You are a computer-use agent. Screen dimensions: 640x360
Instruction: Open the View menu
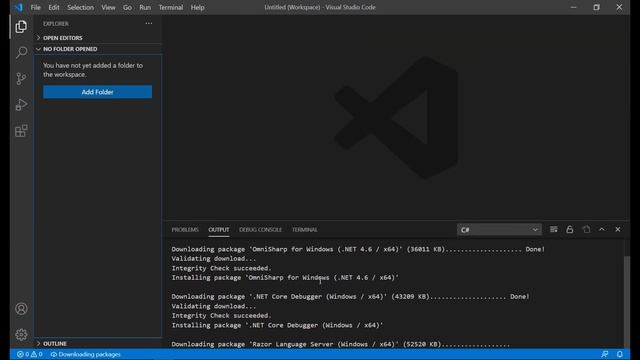tap(108, 7)
